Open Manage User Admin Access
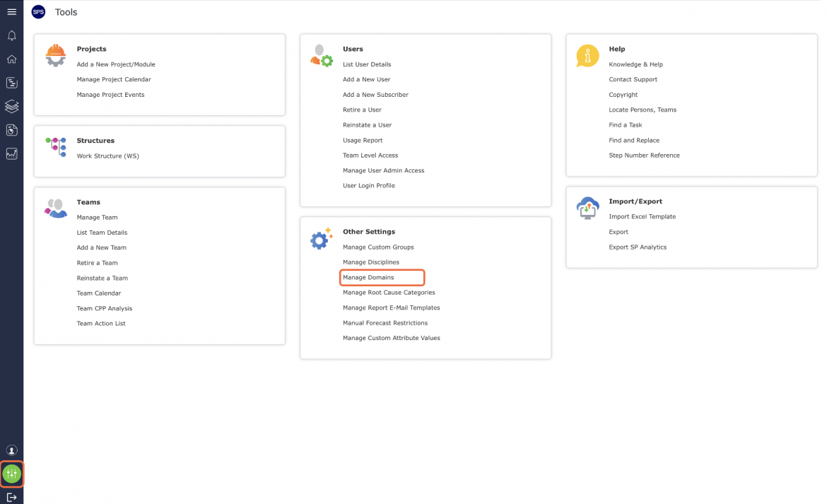 383,171
